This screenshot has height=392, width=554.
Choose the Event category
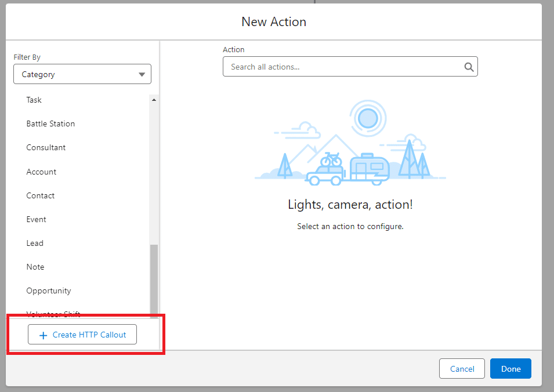(x=36, y=219)
